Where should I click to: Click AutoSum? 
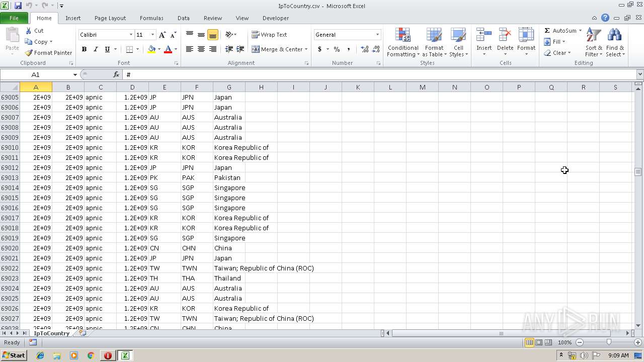560,31
